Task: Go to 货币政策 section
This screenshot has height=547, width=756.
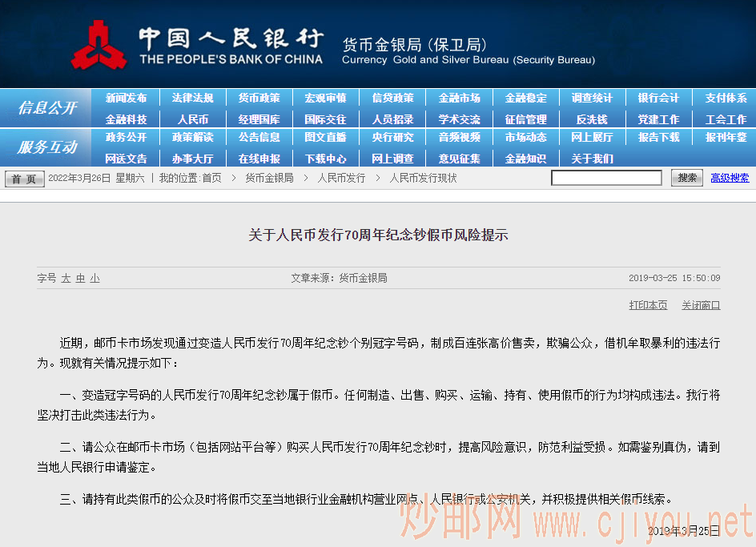Action: (259, 98)
